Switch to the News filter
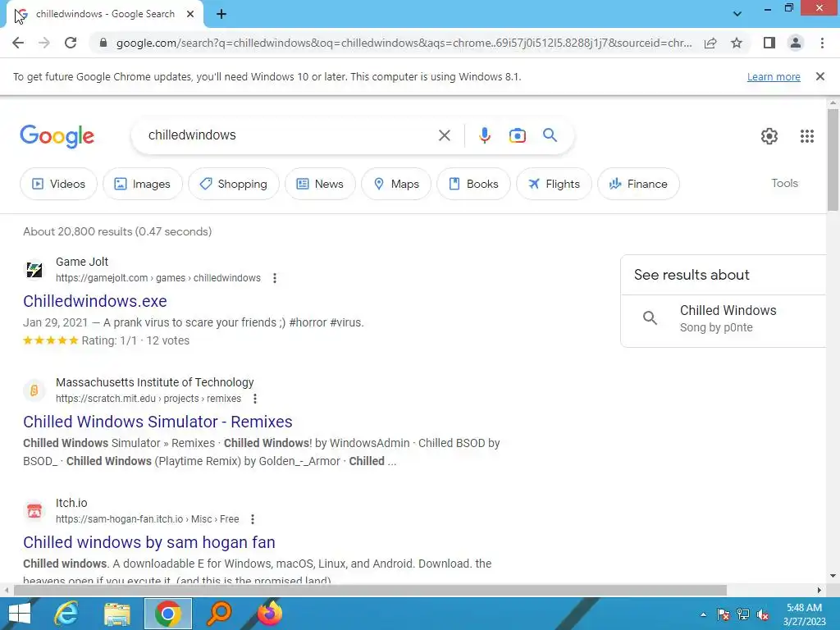 (320, 184)
